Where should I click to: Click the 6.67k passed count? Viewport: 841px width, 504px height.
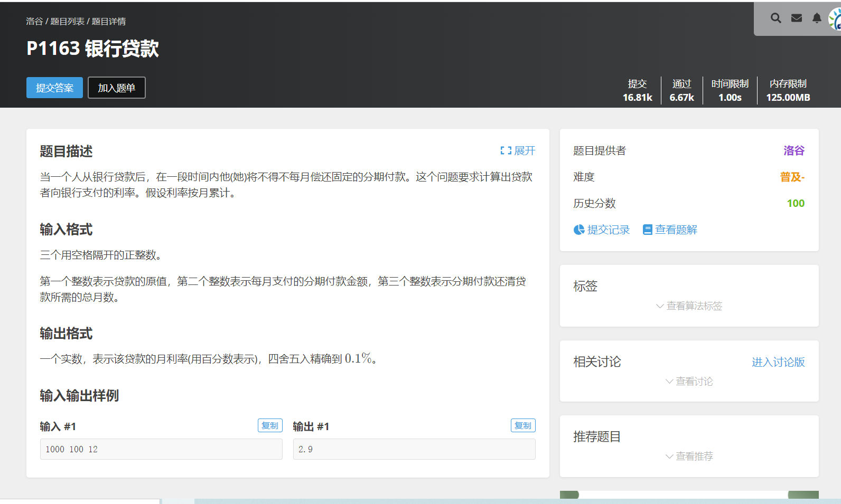(x=682, y=97)
